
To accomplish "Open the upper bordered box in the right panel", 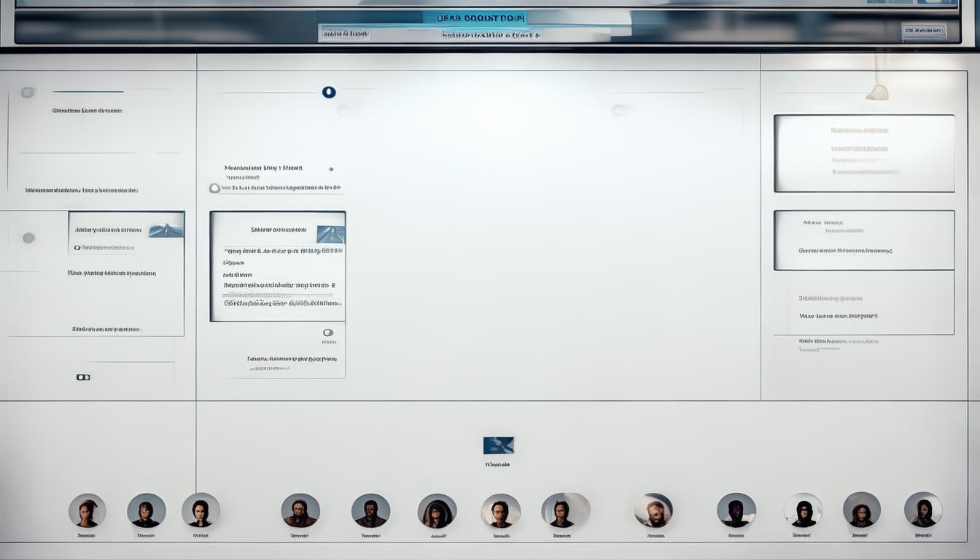I will pyautogui.click(x=864, y=153).
